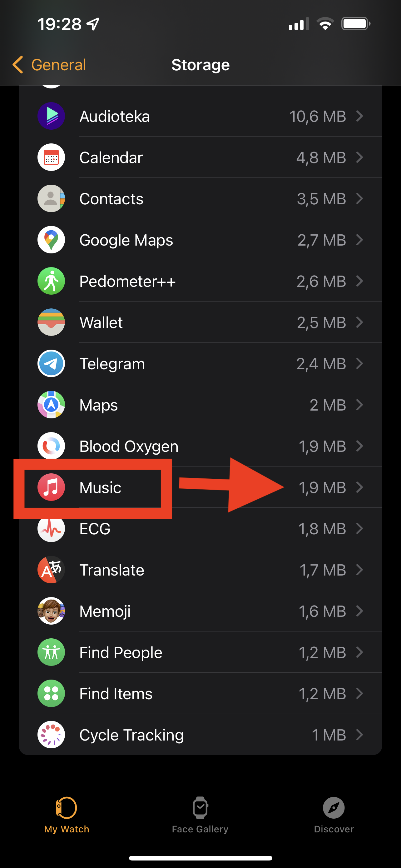This screenshot has width=401, height=868.
Task: Tap the Find Items green dots icon
Action: (x=51, y=693)
